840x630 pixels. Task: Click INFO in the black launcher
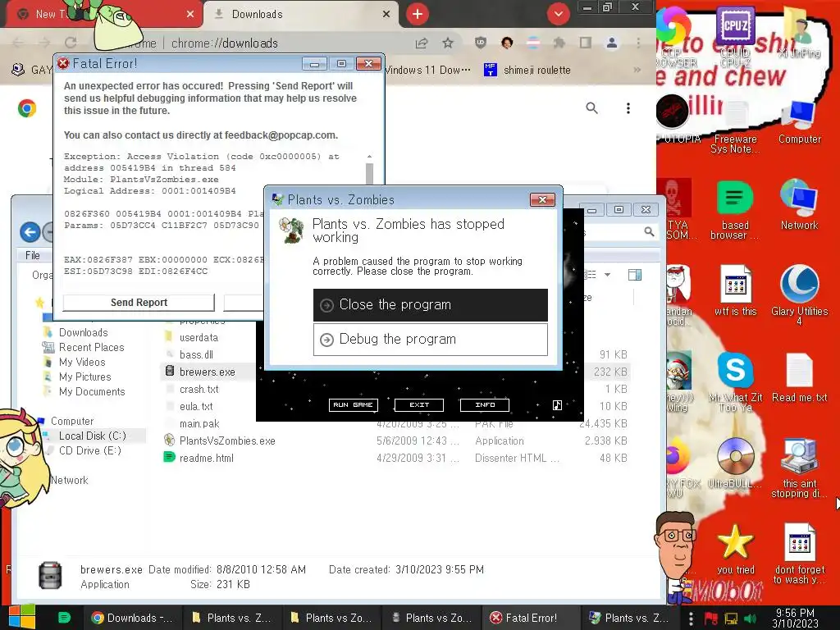click(485, 405)
